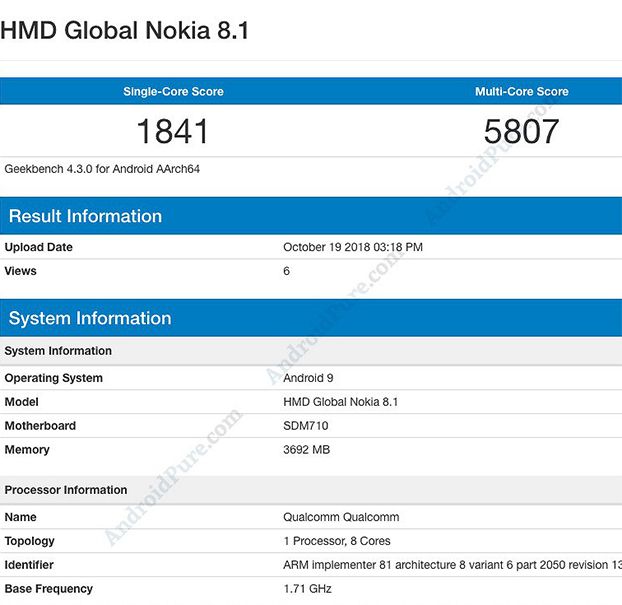
Task: Click the Identifier label
Action: tap(29, 565)
